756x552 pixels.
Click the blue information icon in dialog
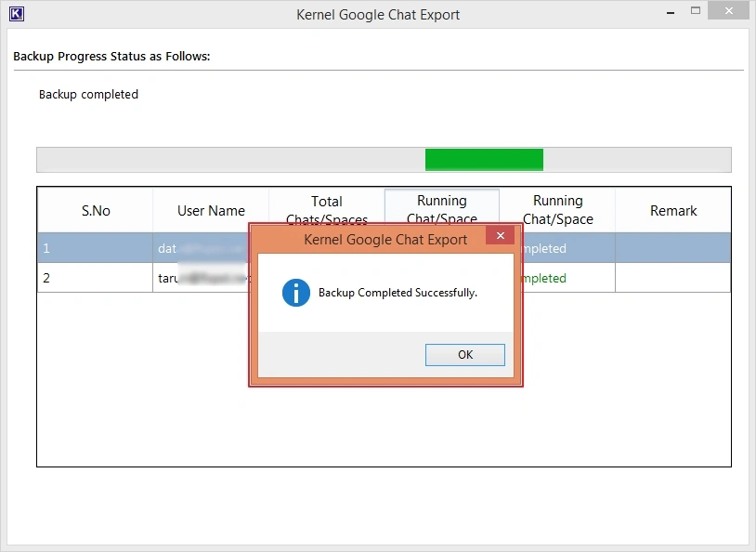tap(295, 293)
